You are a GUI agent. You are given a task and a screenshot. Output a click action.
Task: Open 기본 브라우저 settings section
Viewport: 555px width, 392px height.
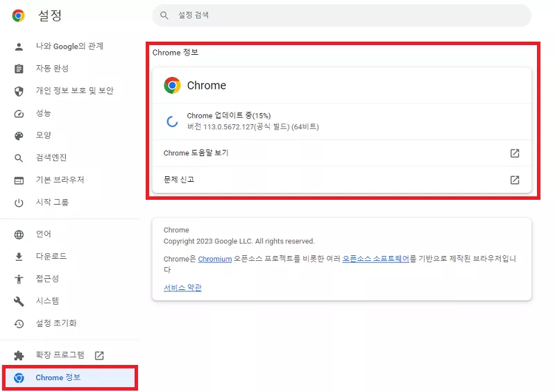pos(60,180)
